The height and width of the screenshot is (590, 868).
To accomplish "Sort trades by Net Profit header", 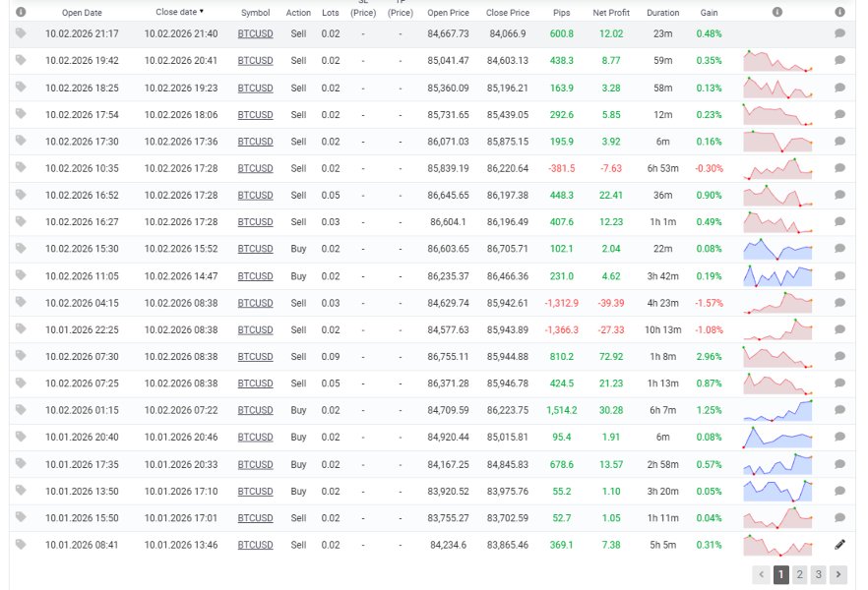I will (x=611, y=12).
